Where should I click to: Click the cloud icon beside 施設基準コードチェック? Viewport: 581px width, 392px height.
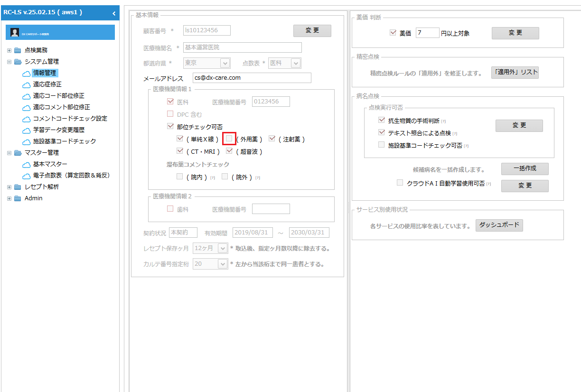26,141
